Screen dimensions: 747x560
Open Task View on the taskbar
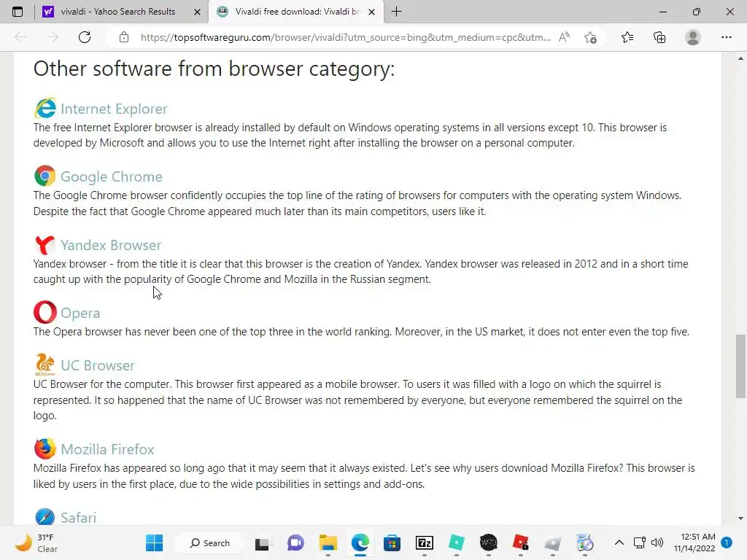click(262, 542)
